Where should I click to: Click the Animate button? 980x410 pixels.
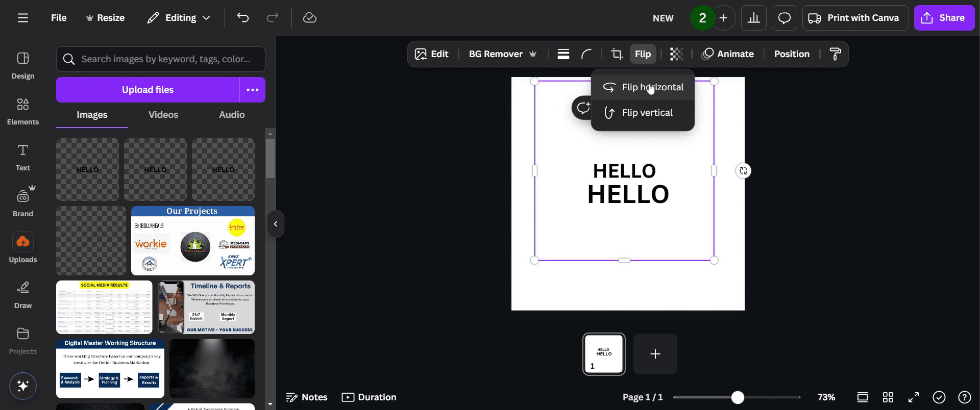coord(728,54)
